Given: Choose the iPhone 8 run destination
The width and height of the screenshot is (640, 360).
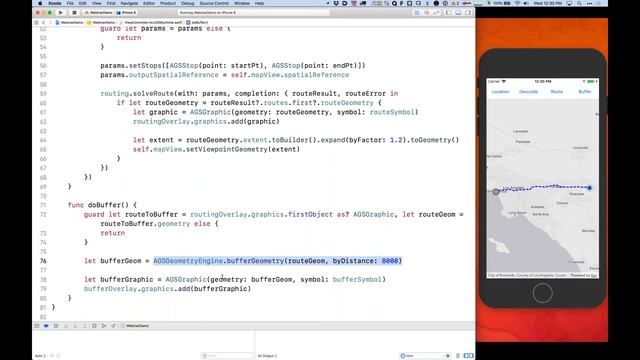Looking at the screenshot, I should [127, 13].
